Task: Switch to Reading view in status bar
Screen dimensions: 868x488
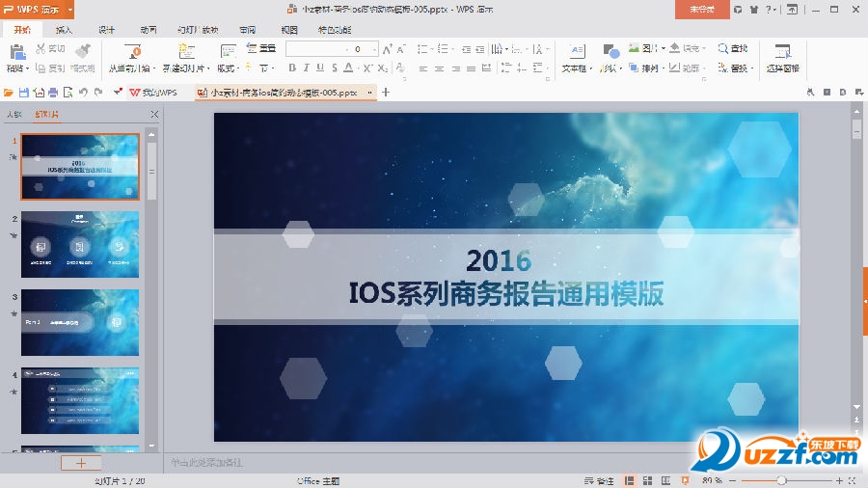Action: pyautogui.click(x=665, y=481)
